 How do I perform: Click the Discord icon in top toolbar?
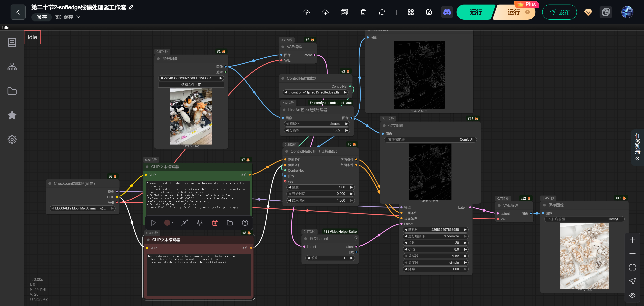(x=447, y=12)
